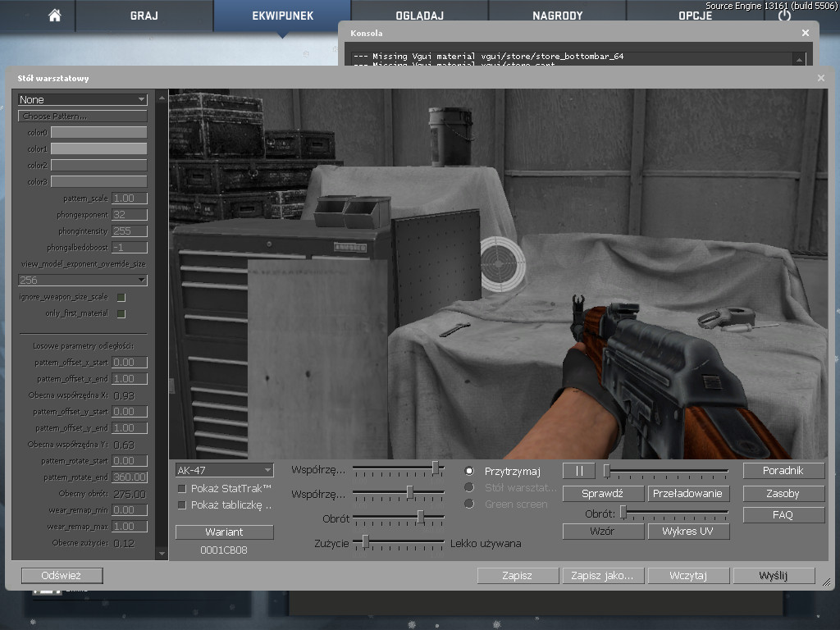Viewport: 840px width, 630px height.
Task: Click the Wariant button
Action: tap(225, 532)
